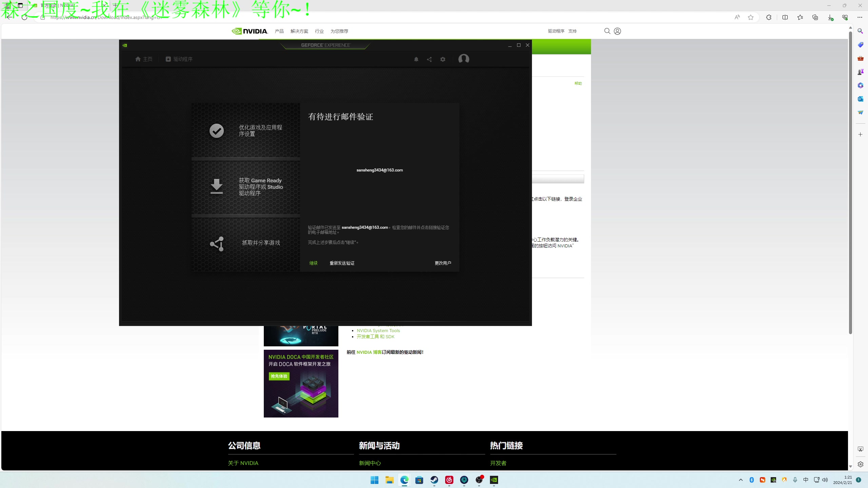Viewport: 868px width, 488px height.
Task: Click the NVIDIA DOCA developer community banner
Action: 301,384
